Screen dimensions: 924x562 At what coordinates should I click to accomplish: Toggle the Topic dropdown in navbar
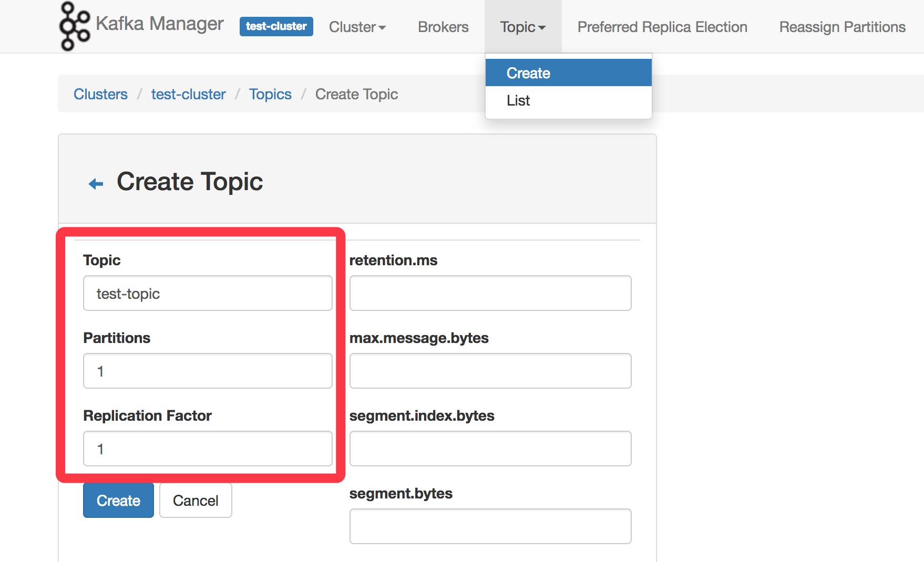tap(523, 27)
